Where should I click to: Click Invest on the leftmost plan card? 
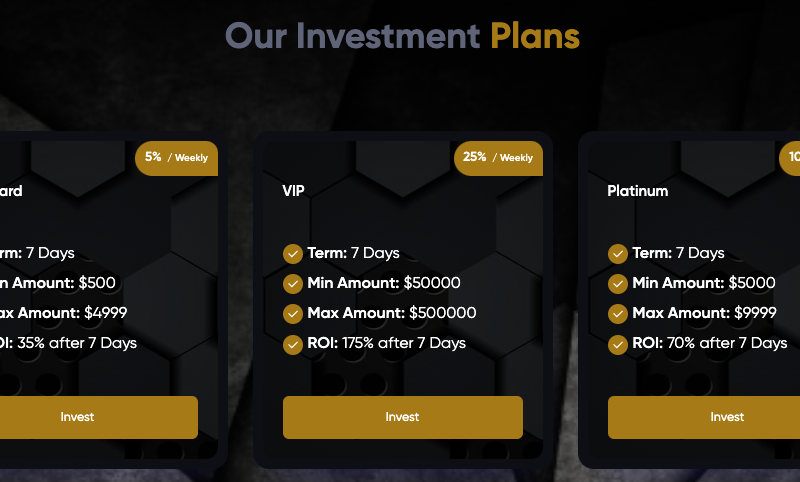[x=78, y=417]
